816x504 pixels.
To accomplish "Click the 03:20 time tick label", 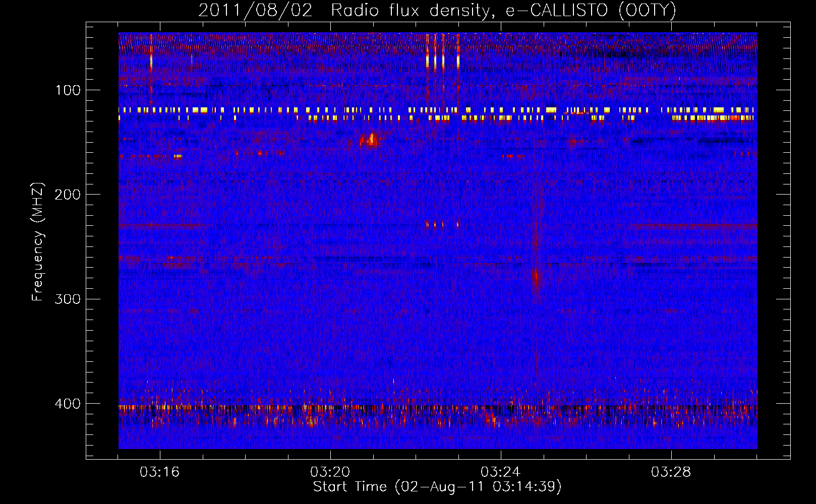I will [x=330, y=472].
